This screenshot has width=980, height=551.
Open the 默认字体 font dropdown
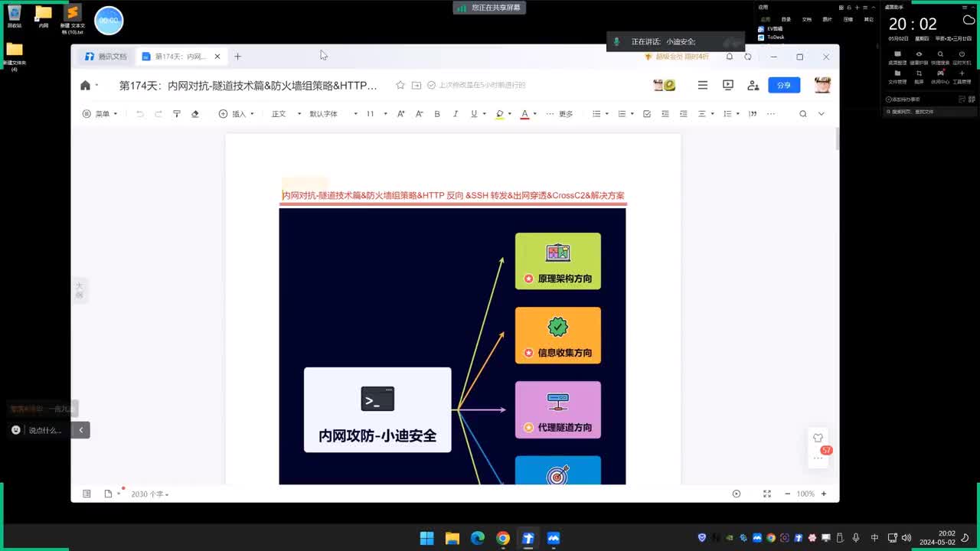tap(333, 114)
